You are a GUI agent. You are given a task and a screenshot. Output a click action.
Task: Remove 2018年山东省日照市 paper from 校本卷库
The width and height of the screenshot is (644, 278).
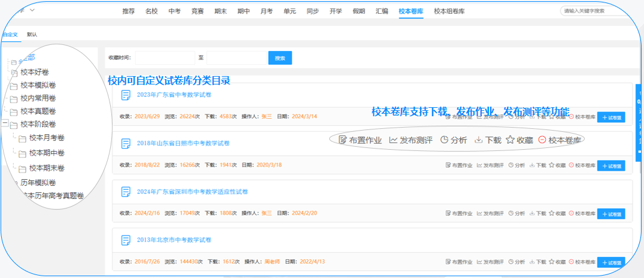coord(582,165)
